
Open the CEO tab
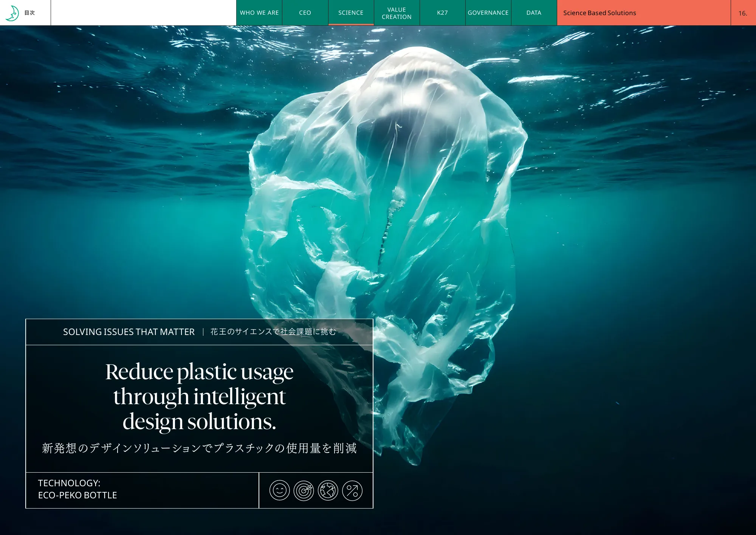[x=305, y=13]
